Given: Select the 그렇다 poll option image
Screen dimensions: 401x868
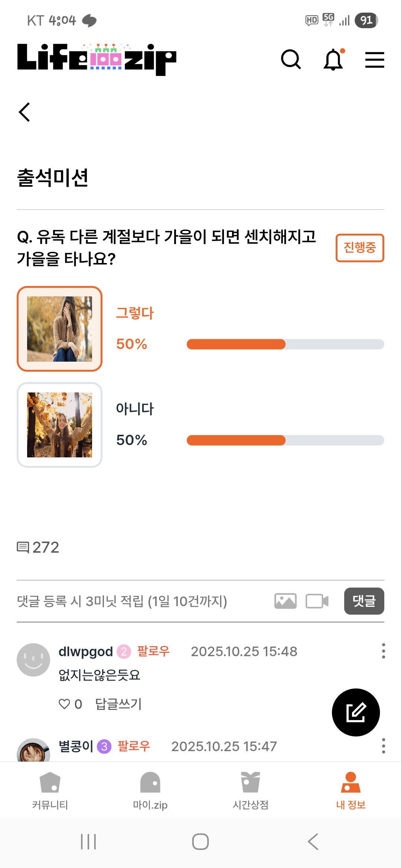Looking at the screenshot, I should pos(59,329).
